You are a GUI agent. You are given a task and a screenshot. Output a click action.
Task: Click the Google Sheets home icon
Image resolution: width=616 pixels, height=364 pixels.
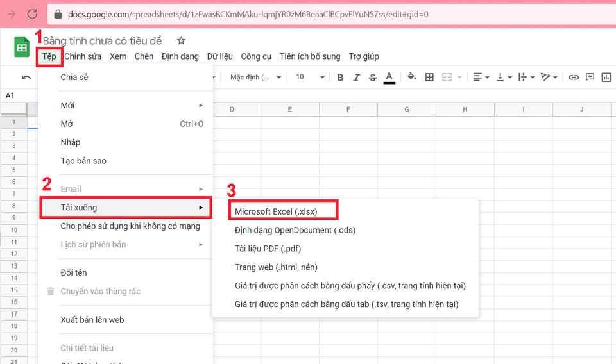(x=22, y=47)
